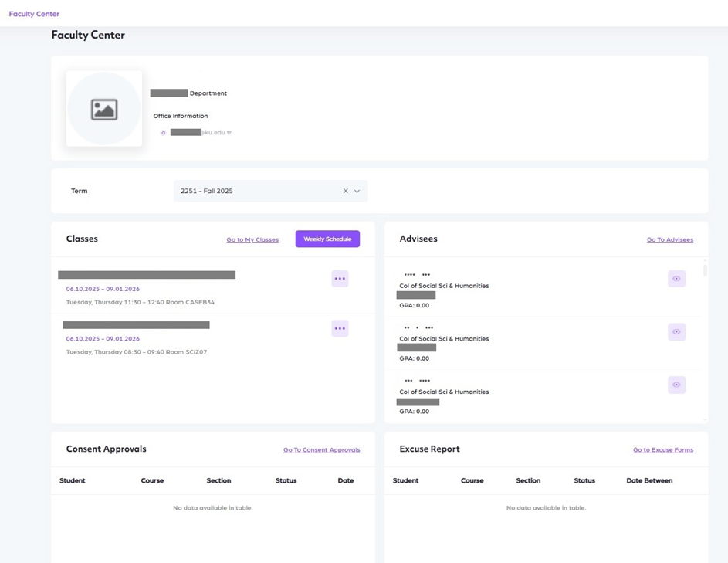
Task: Open Go To Consent Approvals link
Action: coord(321,450)
